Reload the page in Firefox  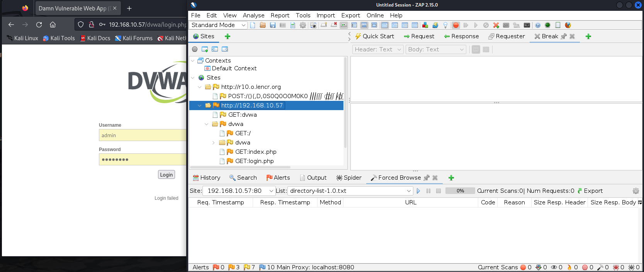[39, 24]
